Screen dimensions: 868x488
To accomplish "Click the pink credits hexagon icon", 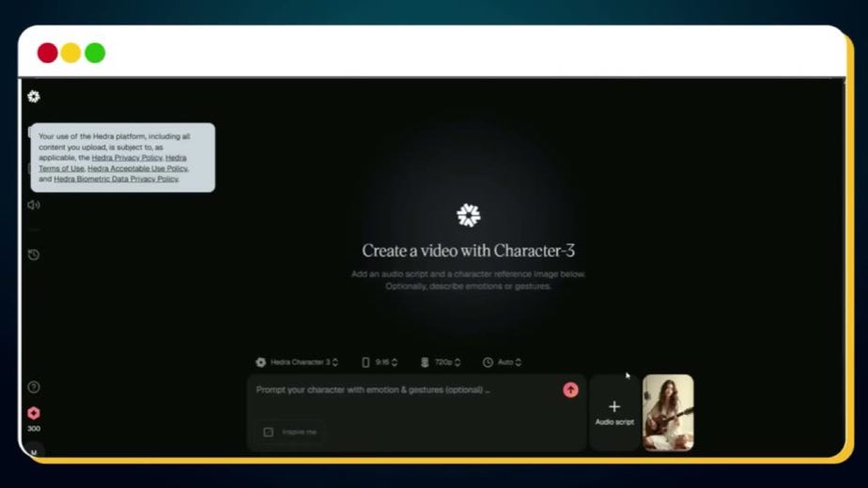I will (34, 413).
